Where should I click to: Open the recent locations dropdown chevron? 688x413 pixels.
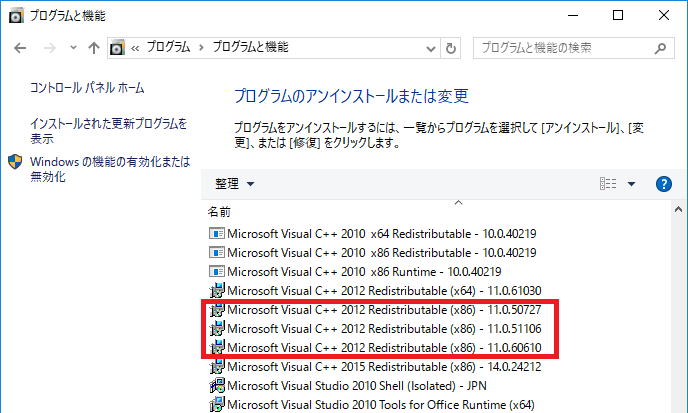(x=73, y=47)
